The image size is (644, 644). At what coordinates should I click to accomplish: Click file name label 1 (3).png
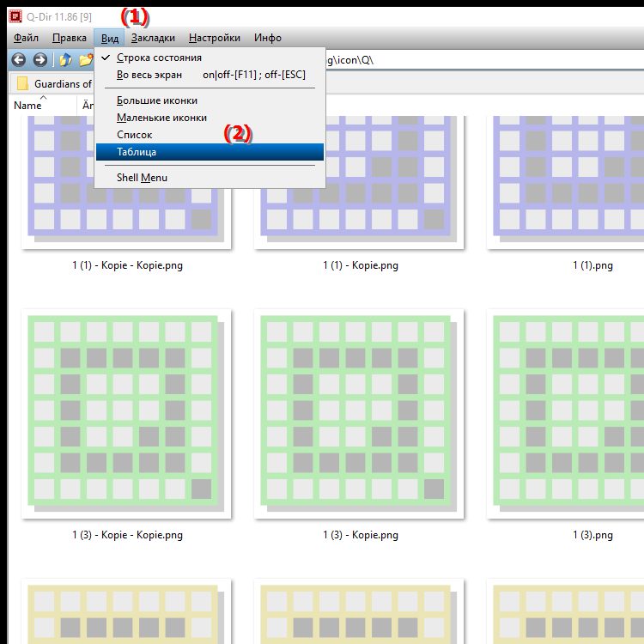pos(592,535)
